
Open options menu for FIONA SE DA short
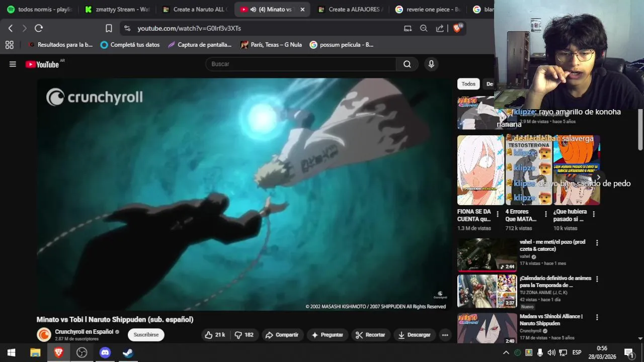pyautogui.click(x=498, y=214)
